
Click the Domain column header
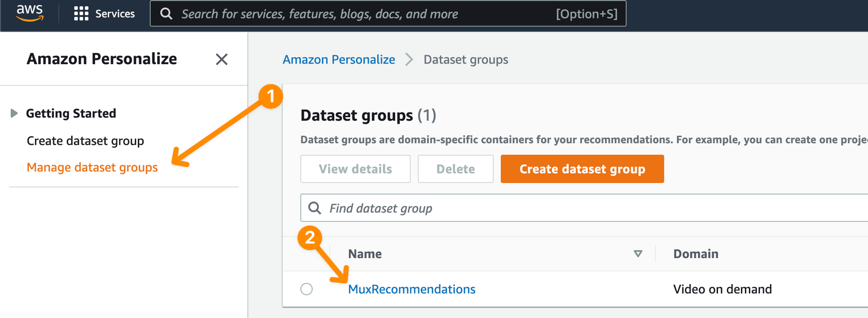pos(696,254)
